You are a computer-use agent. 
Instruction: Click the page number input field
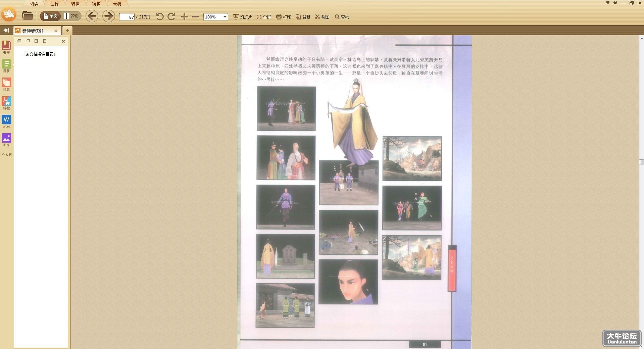(x=127, y=17)
